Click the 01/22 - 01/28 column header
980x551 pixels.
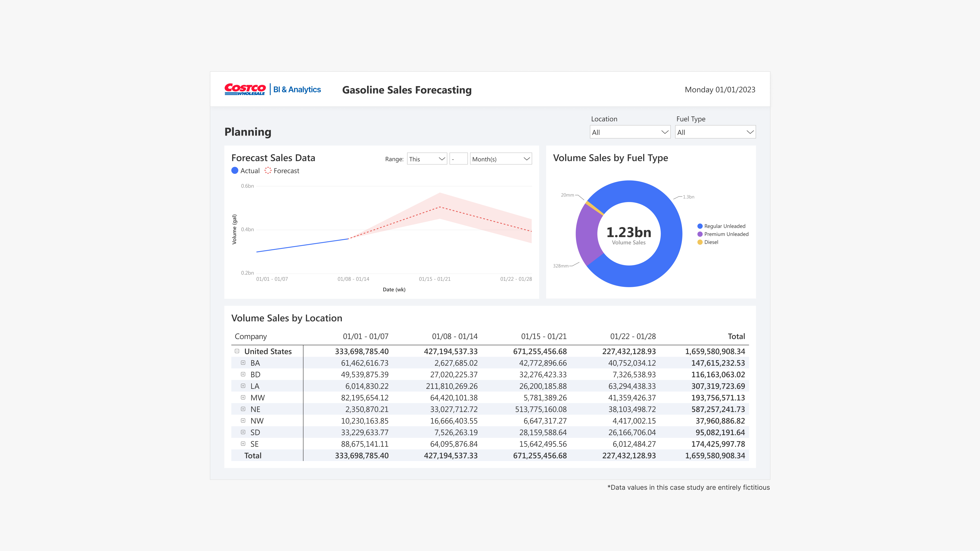tap(633, 336)
